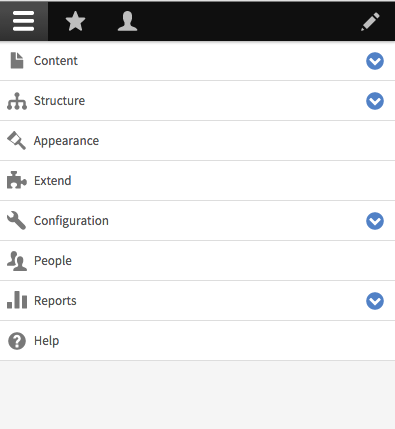This screenshot has width=395, height=429.
Task: Toggle edit mode with the pencil icon
Action: pyautogui.click(x=370, y=22)
